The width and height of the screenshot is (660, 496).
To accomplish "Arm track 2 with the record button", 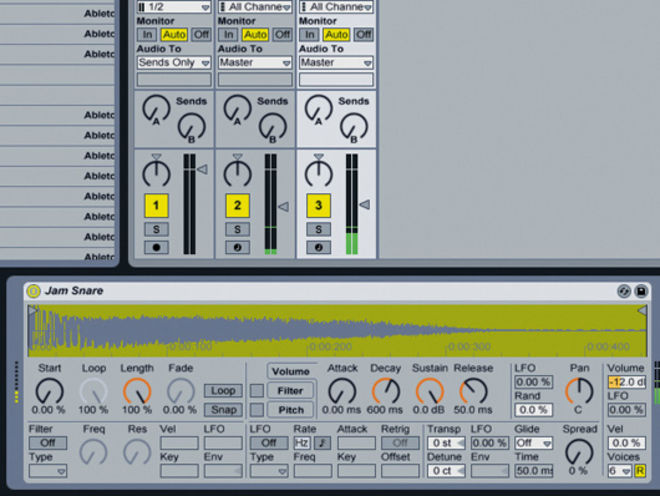I will click(x=237, y=248).
